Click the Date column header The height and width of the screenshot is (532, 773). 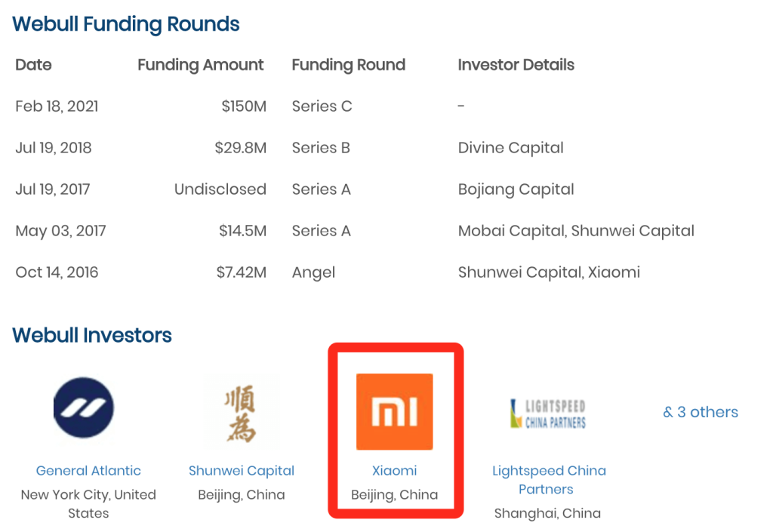pos(34,65)
